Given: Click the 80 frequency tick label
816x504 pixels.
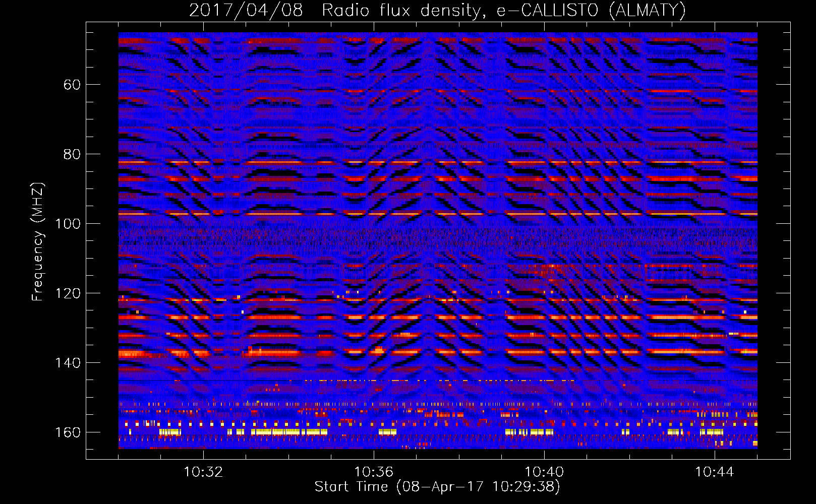Looking at the screenshot, I should 72,154.
